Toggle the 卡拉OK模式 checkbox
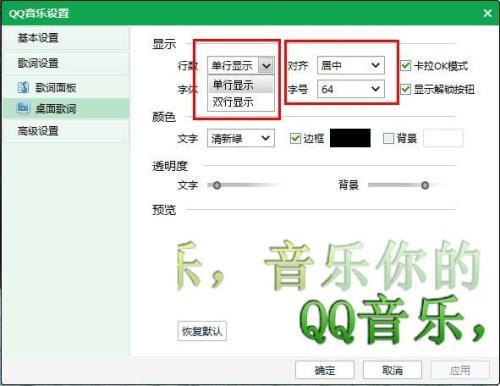 click(x=405, y=66)
